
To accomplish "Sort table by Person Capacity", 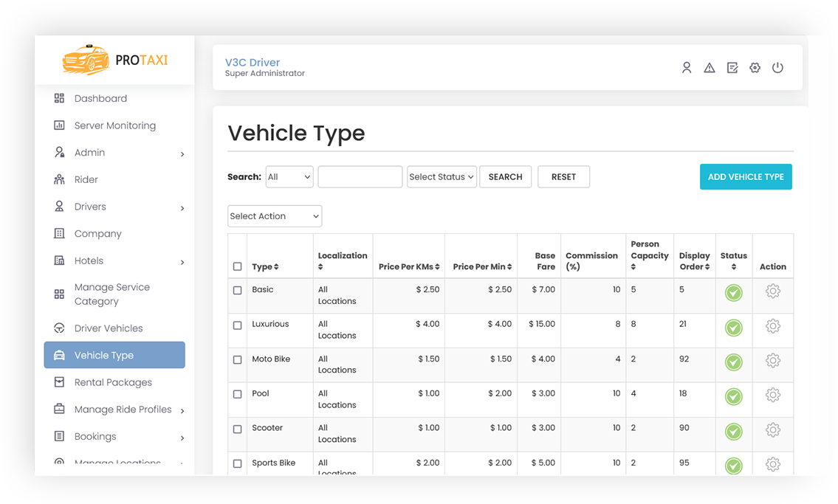I will [649, 255].
